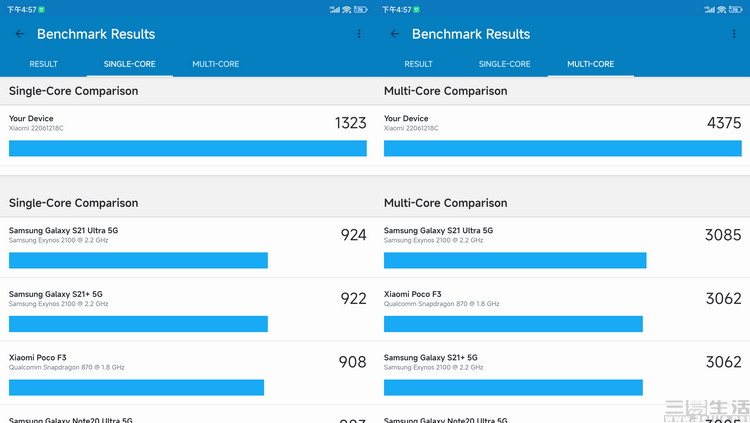Viewport: 750px width, 423px height.
Task: Select 'Samsung Galaxy S21 Ultra 5G' in multi-core list
Action: pyautogui.click(x=438, y=230)
